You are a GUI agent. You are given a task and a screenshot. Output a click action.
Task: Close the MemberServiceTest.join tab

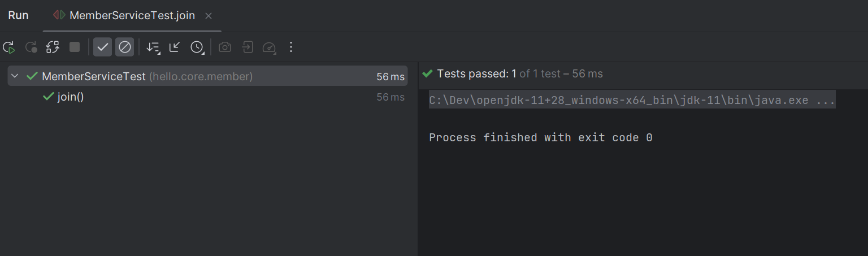coord(209,16)
